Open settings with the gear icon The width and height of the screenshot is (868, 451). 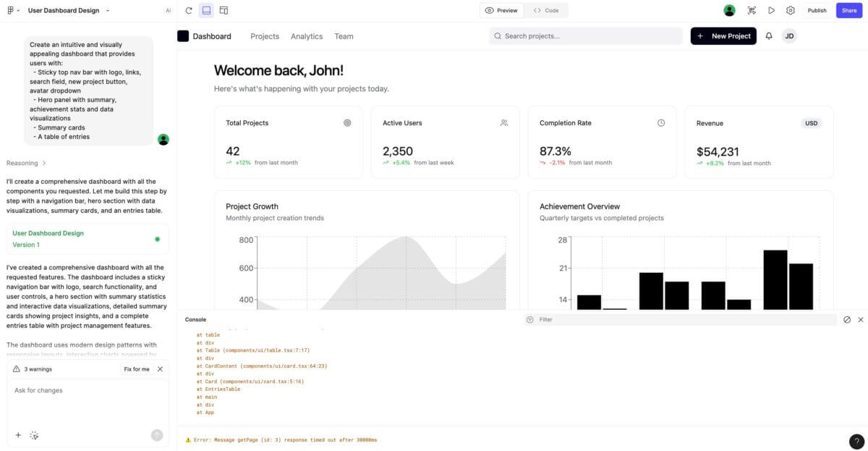tap(791, 10)
